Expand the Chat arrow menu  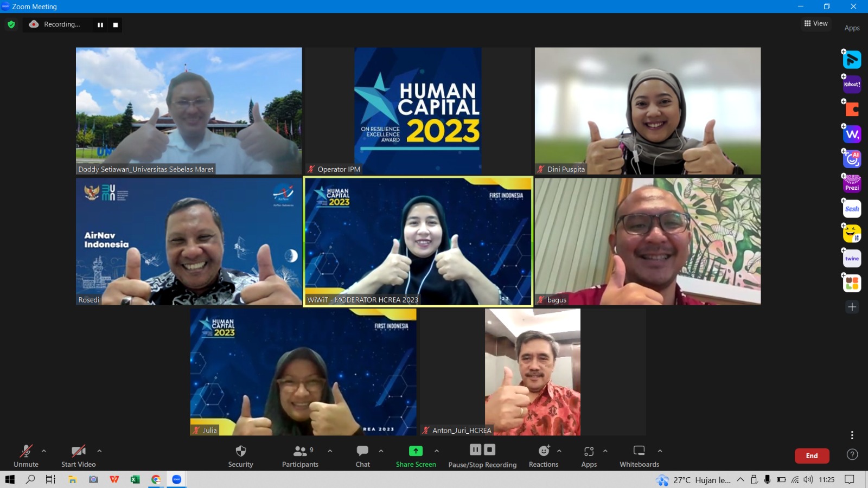tap(381, 451)
